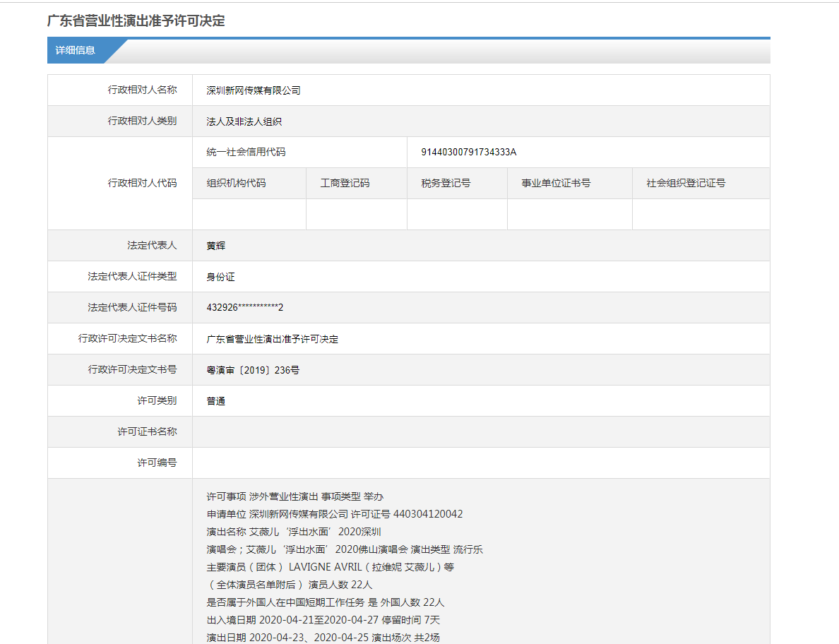Screen dimensions: 839x644
Task: Click the line 演出日期 2020-04-23、2020-04-25
Action: (323, 638)
